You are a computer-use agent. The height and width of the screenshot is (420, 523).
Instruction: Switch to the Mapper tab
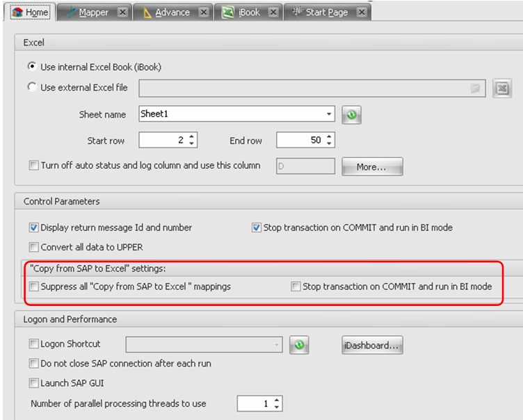point(92,13)
